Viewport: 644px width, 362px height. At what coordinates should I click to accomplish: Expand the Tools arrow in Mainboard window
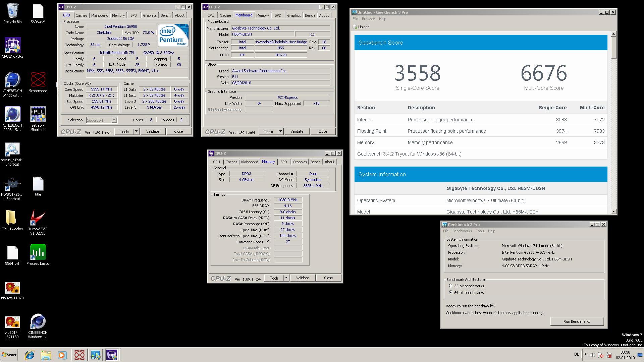point(281,131)
